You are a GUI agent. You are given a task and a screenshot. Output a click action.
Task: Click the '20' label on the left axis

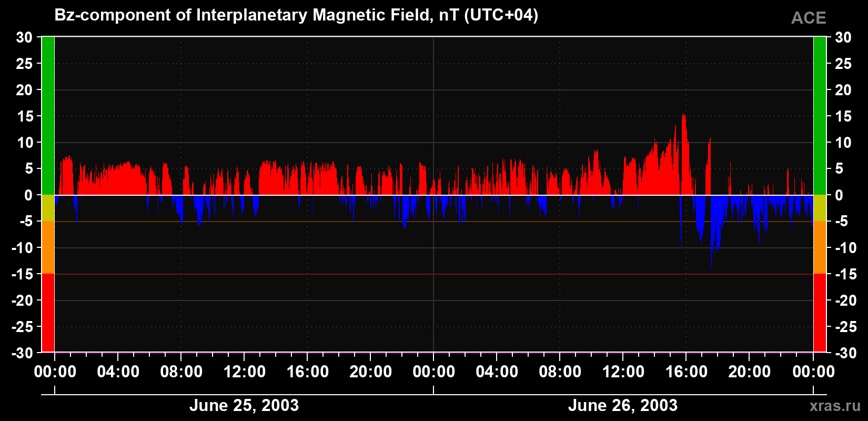[x=24, y=90]
